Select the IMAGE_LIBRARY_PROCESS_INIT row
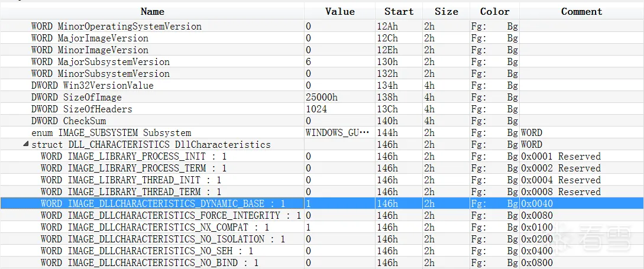This screenshot has height=269, width=644. pyautogui.click(x=133, y=156)
